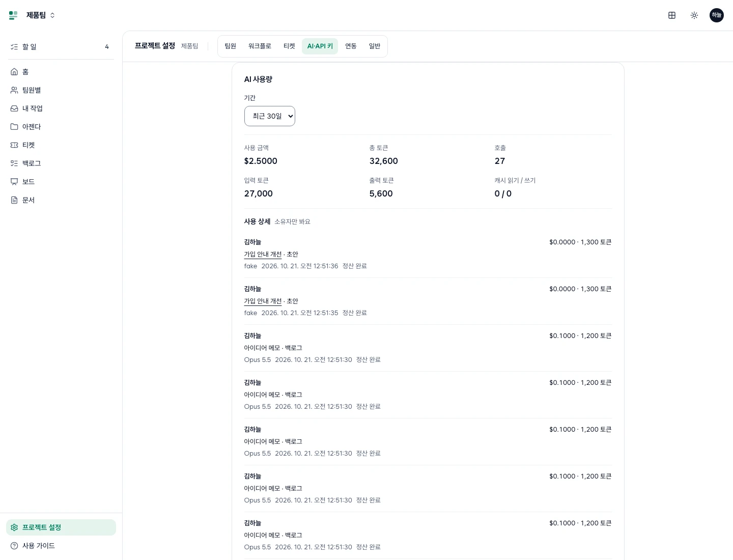
Task: Click the 할 일 checklist icon
Action: [x=14, y=47]
